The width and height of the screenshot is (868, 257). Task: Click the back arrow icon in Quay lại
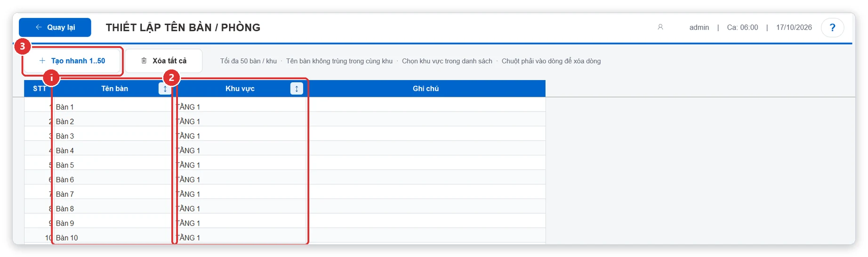[x=39, y=27]
